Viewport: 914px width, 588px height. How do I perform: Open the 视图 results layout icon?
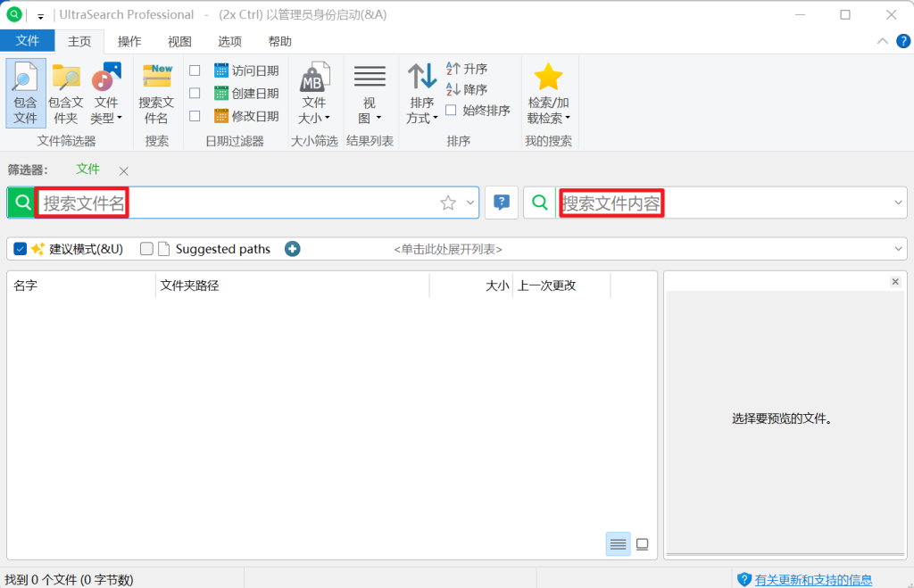pos(370,89)
